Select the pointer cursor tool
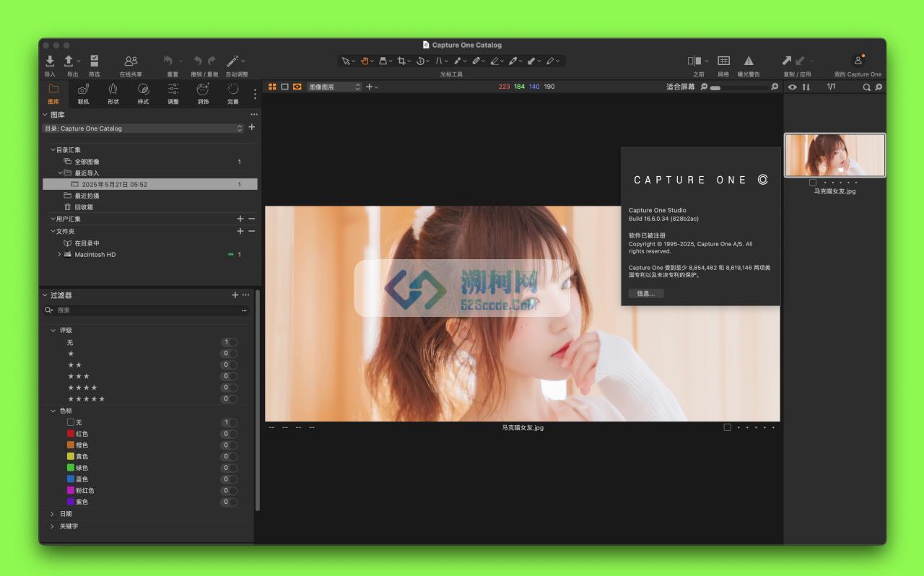This screenshot has width=924, height=576. pos(346,61)
